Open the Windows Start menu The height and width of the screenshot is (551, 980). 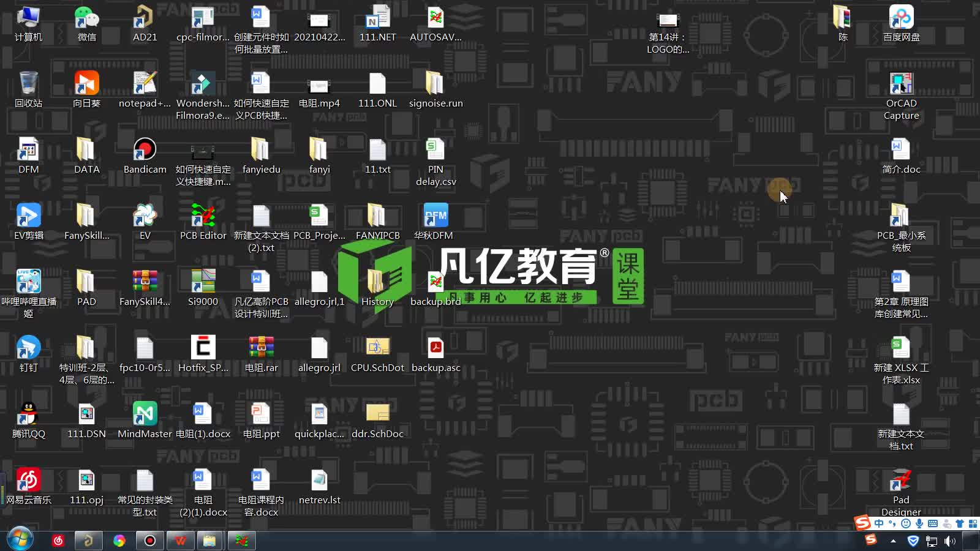pos(20,540)
